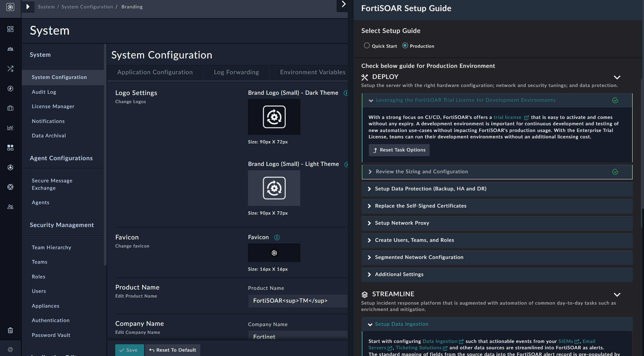Click the Brand Logo Dark Theme info icon
The width and height of the screenshot is (644, 356).
[346, 93]
